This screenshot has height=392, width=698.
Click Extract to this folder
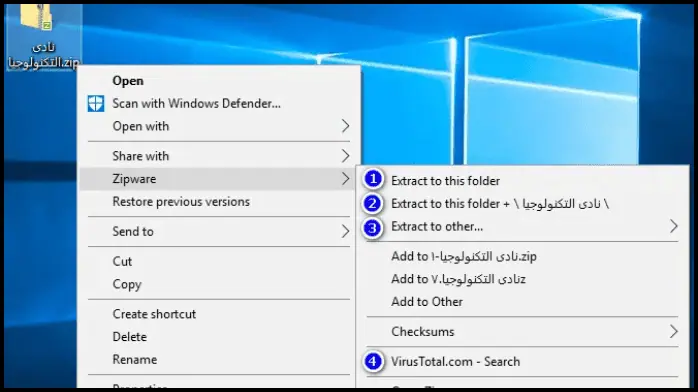point(446,181)
